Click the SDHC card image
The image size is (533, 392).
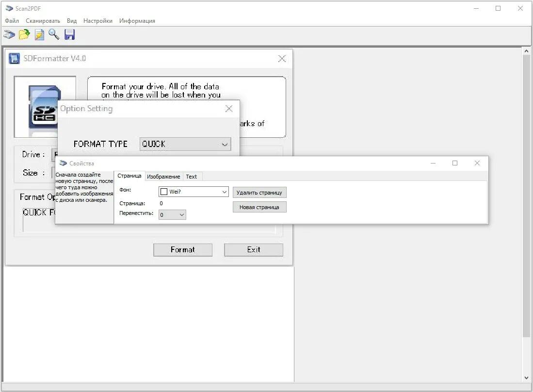tap(44, 107)
